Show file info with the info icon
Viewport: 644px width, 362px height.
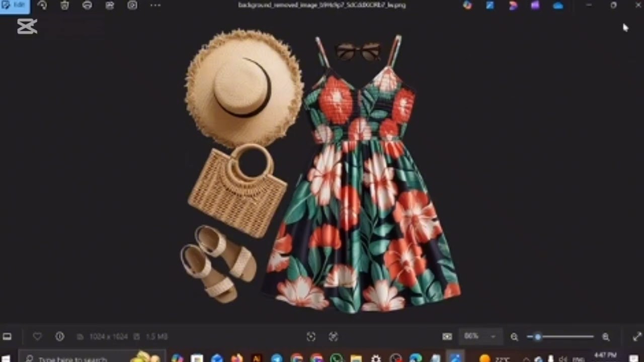[60, 336]
